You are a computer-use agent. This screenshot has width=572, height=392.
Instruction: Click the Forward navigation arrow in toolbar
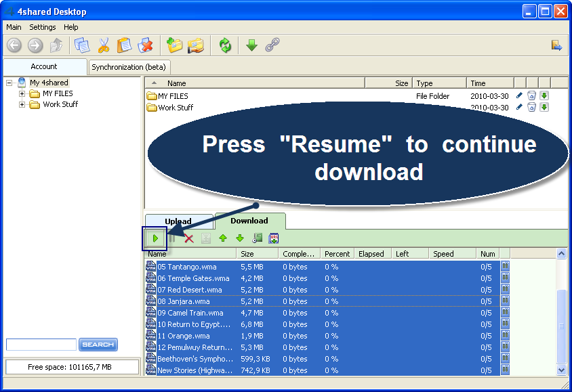(x=35, y=45)
